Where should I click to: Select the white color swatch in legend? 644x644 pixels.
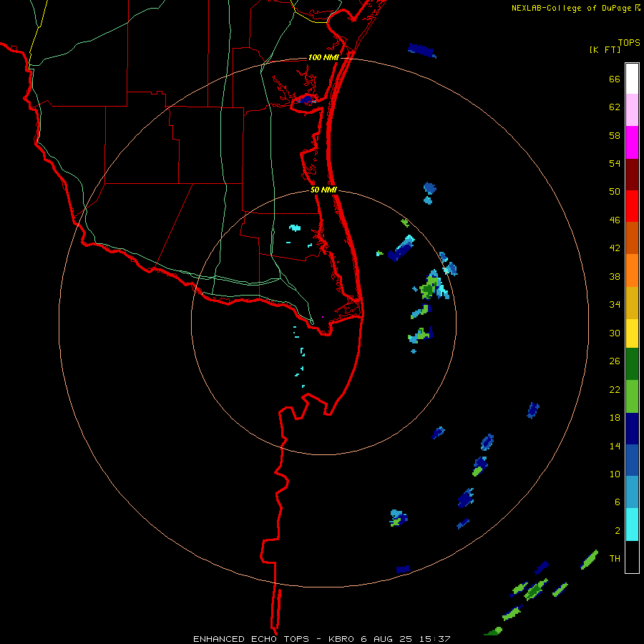632,79
